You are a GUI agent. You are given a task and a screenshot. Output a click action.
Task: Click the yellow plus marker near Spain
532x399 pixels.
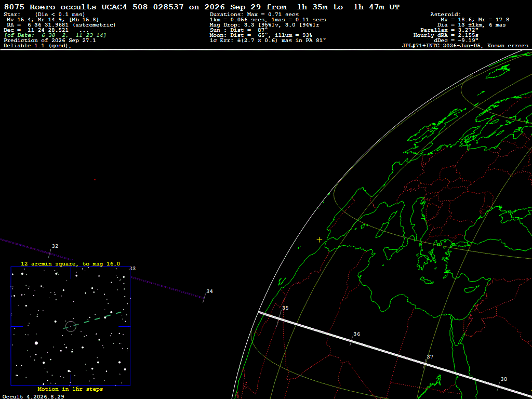pyautogui.click(x=320, y=240)
